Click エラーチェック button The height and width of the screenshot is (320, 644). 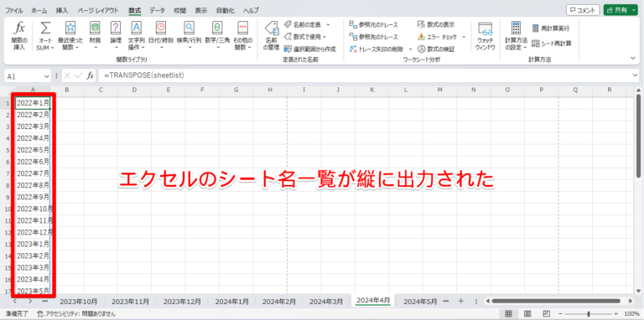click(x=438, y=37)
